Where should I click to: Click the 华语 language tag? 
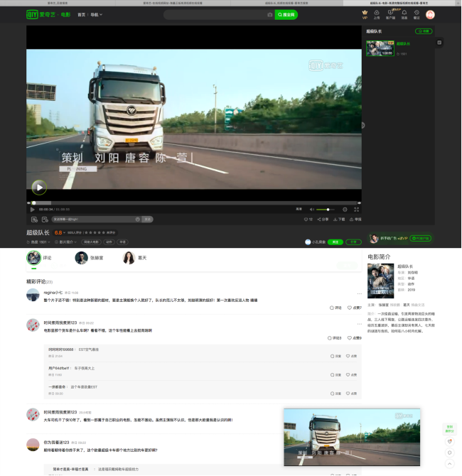(x=122, y=242)
